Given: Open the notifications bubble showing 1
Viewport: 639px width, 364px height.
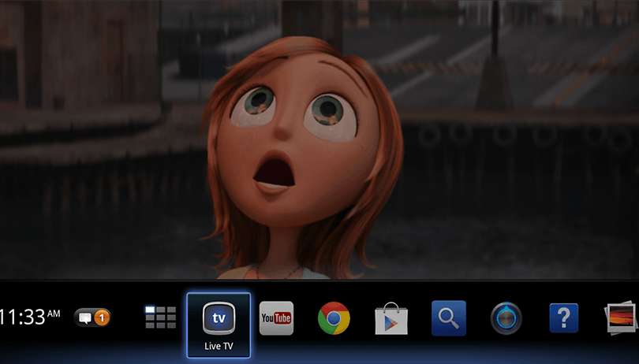Looking at the screenshot, I should coord(92,318).
